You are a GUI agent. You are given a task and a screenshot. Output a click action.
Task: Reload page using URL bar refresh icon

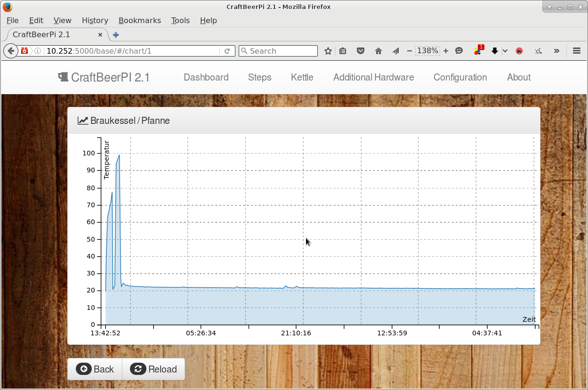227,51
